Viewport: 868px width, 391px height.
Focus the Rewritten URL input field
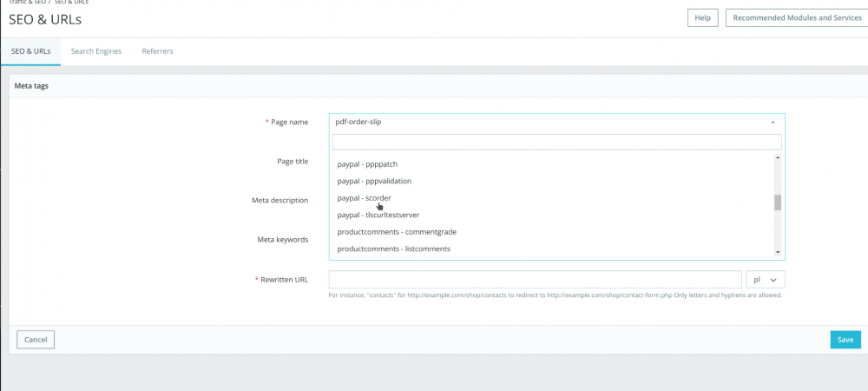point(534,280)
